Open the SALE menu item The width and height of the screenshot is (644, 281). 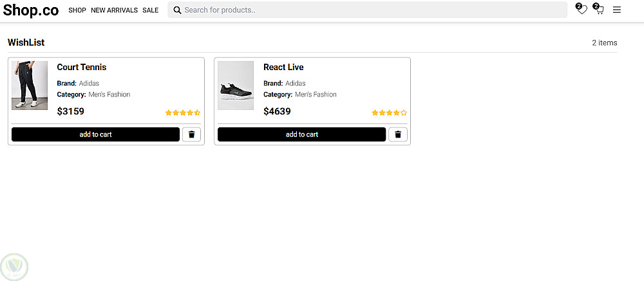point(150,10)
